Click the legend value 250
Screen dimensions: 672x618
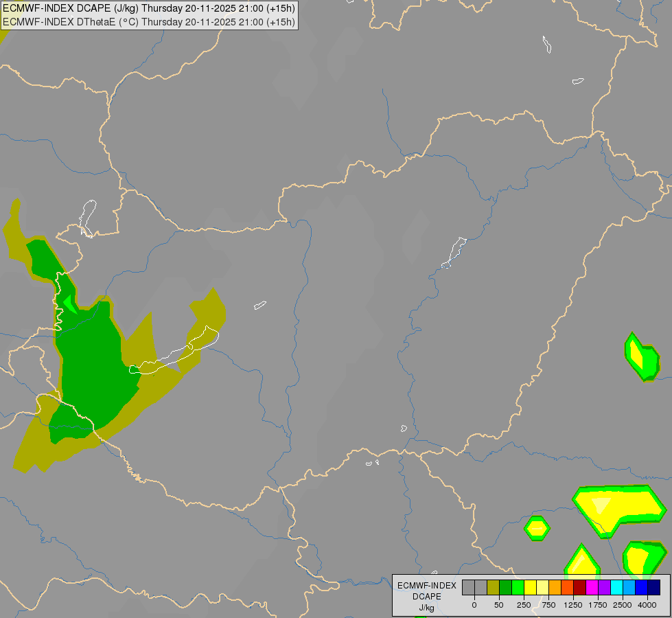[524, 605]
